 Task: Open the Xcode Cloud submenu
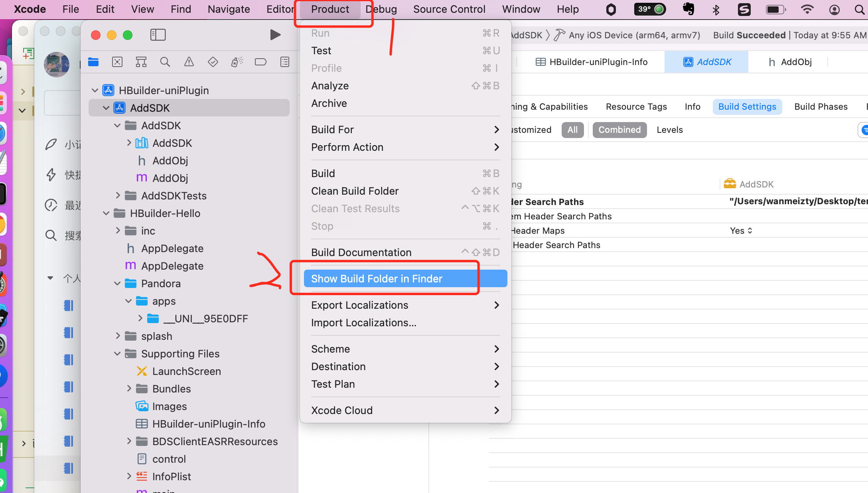tap(405, 410)
